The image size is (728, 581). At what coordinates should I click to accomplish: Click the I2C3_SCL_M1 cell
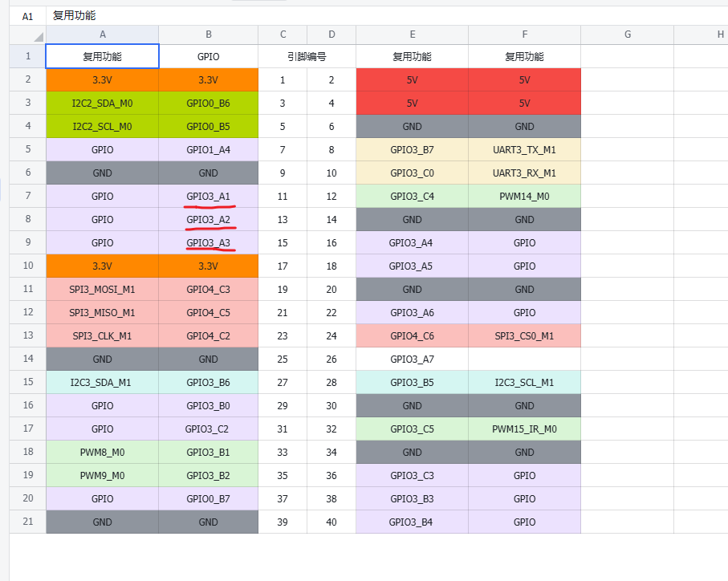coord(524,383)
